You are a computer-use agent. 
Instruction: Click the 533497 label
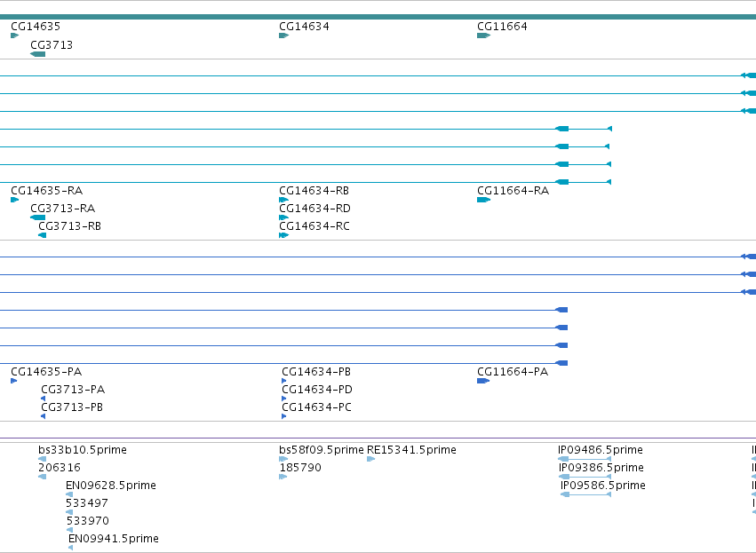pyautogui.click(x=87, y=503)
